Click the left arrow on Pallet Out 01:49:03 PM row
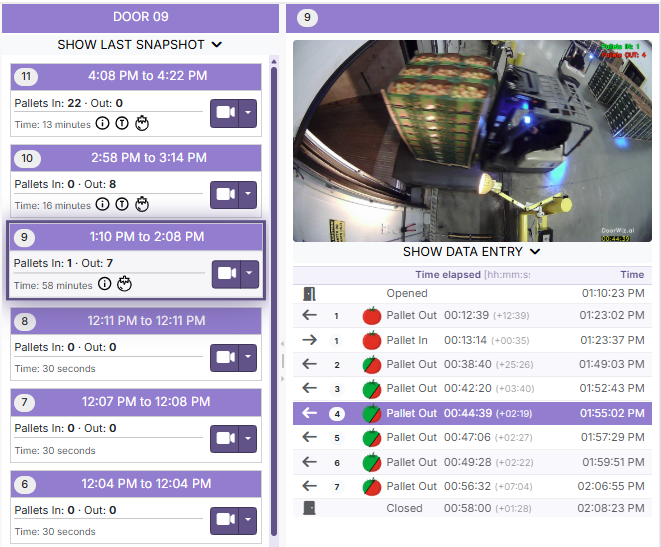661x547 pixels. tap(309, 364)
